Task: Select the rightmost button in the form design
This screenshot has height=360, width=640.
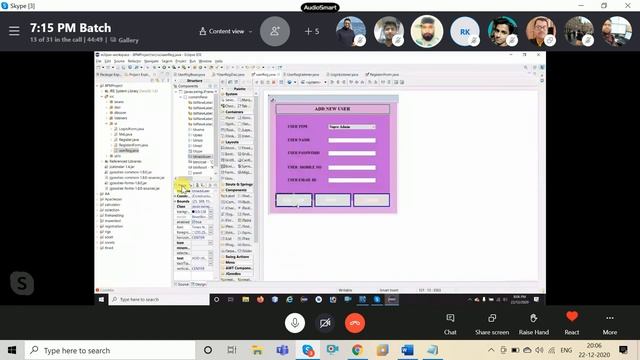Action: point(371,200)
